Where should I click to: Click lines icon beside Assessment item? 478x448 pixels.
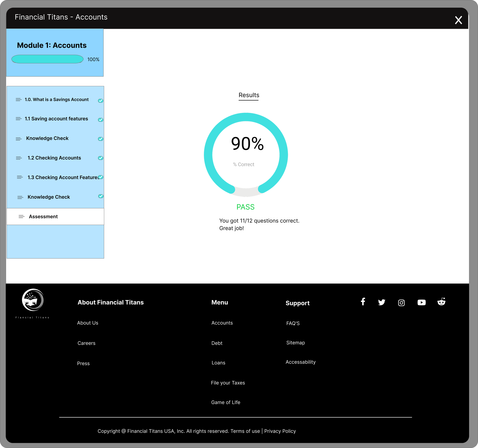[21, 217]
